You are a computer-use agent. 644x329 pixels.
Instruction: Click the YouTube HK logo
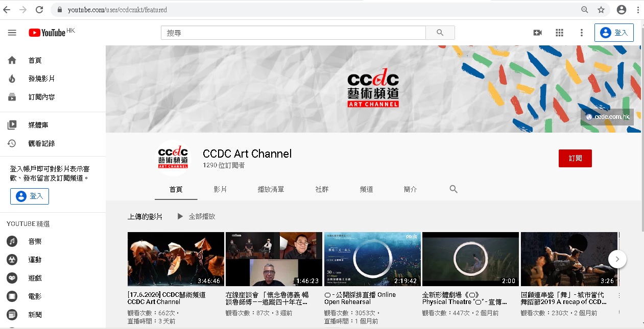pyautogui.click(x=52, y=33)
